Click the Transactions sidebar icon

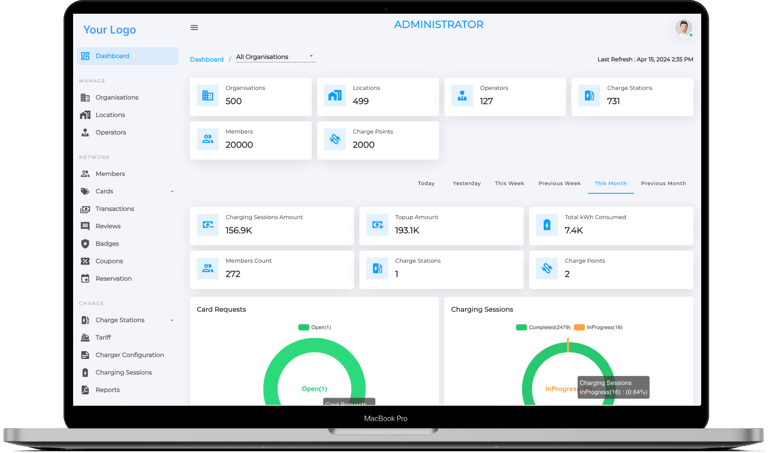pos(85,209)
